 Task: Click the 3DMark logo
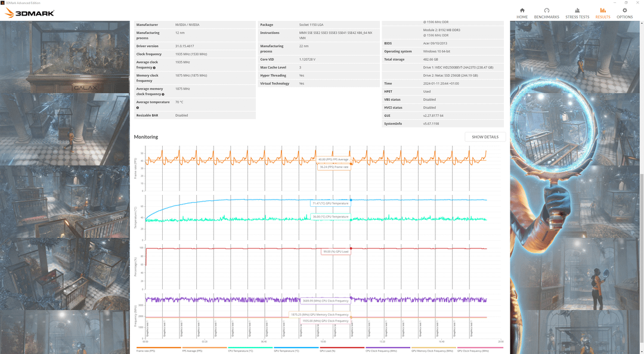[x=30, y=13]
